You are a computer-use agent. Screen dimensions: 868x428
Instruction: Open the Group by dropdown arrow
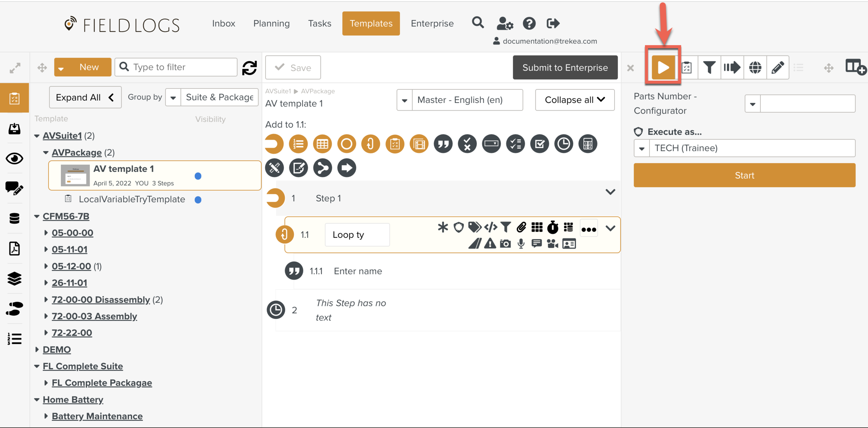tap(173, 97)
